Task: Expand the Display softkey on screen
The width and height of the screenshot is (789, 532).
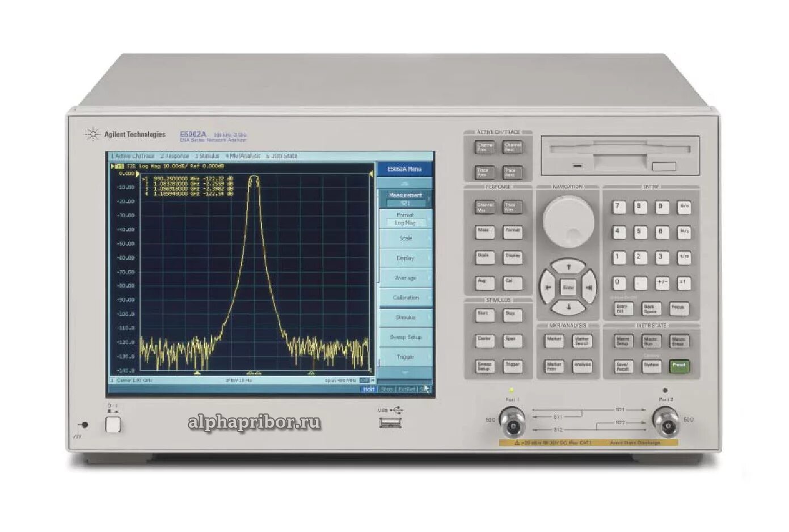Action: pyautogui.click(x=405, y=258)
